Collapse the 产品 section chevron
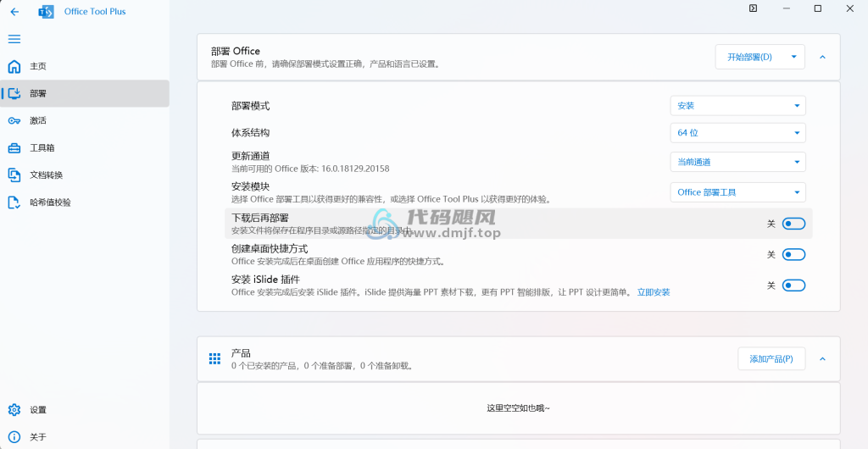The image size is (868, 449). [822, 359]
